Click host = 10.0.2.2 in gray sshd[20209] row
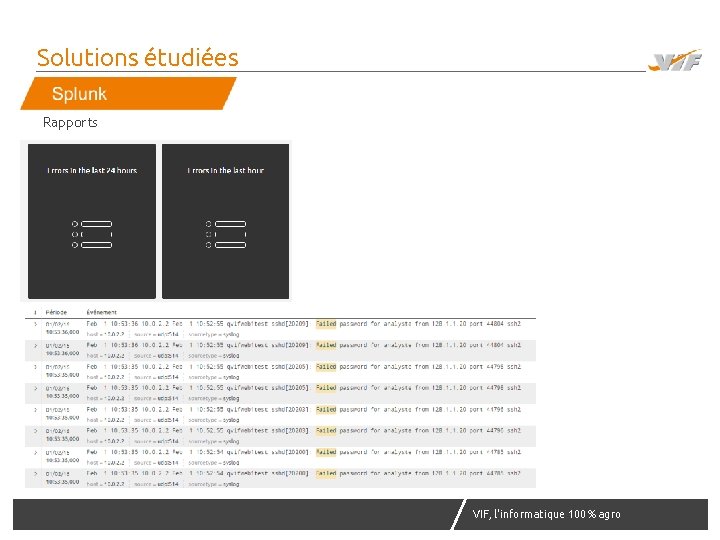Viewport: 720px width, 540px height. click(x=105, y=356)
